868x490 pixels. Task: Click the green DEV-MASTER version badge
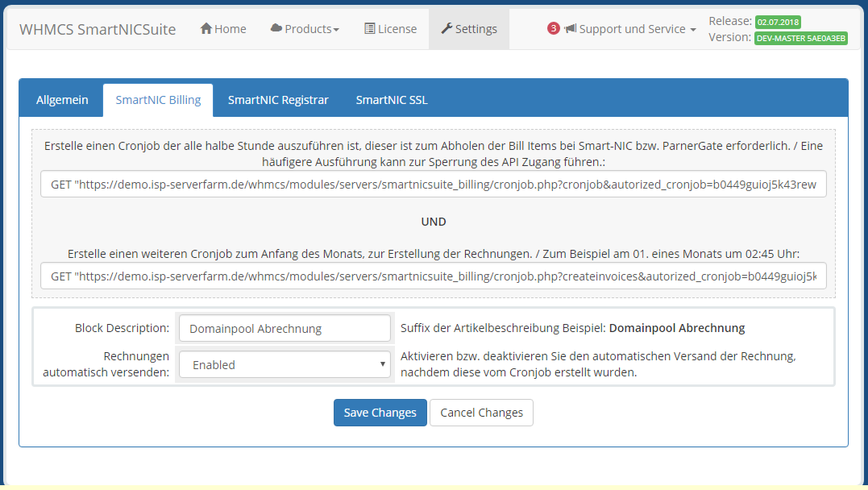pyautogui.click(x=800, y=38)
